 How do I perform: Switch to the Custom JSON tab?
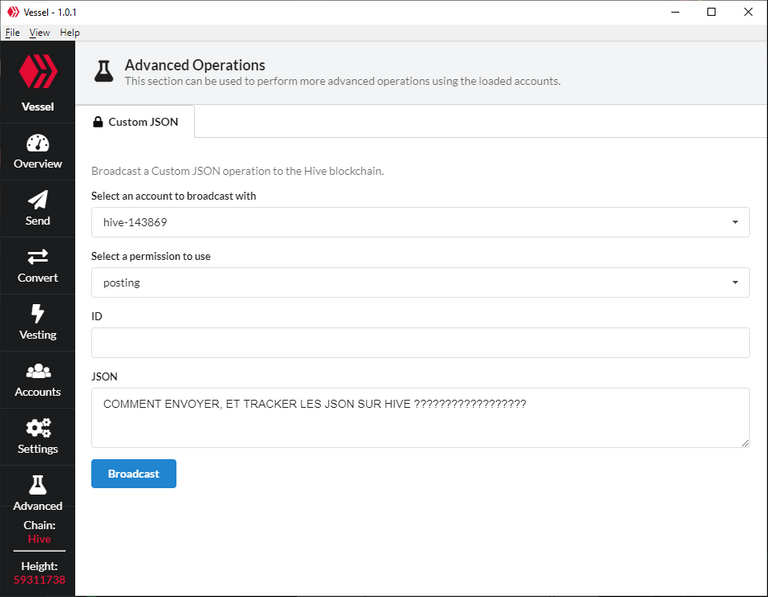[136, 122]
